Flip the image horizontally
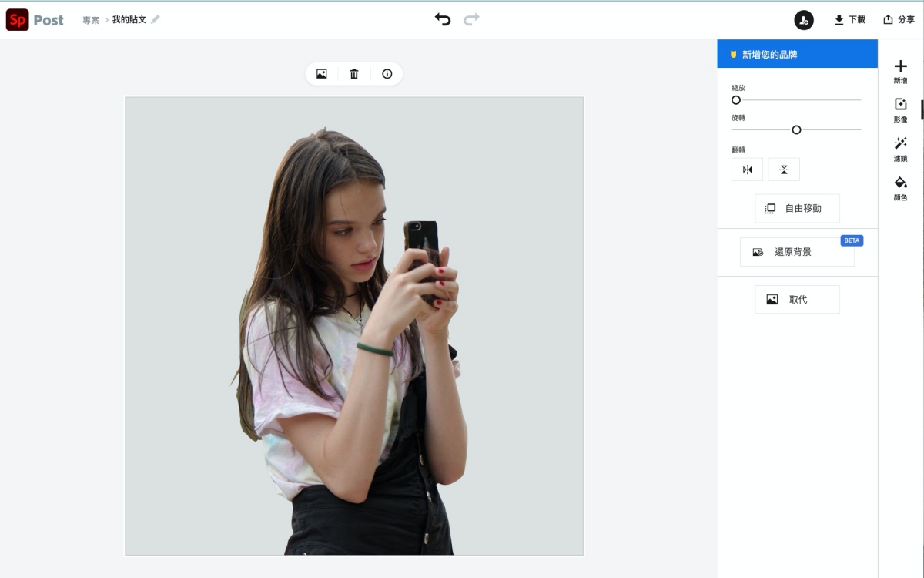 point(747,170)
